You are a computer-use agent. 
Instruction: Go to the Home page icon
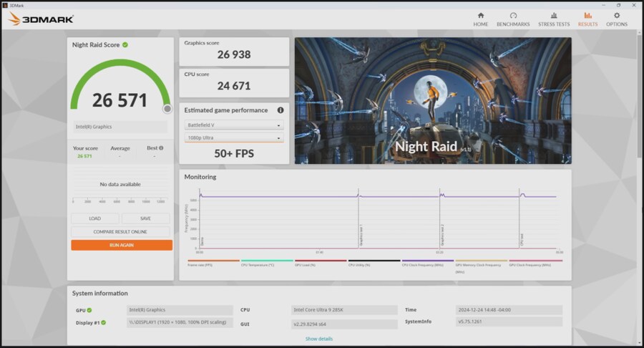[480, 16]
